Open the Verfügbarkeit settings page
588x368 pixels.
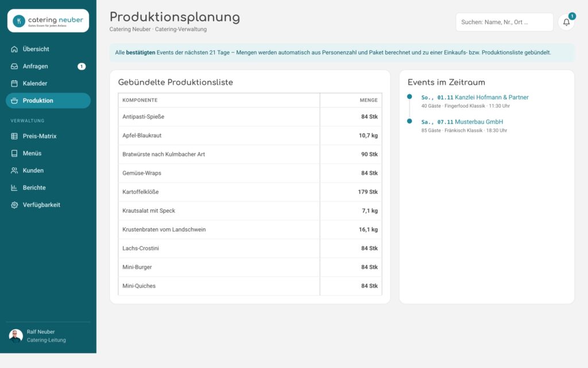pyautogui.click(x=48, y=205)
